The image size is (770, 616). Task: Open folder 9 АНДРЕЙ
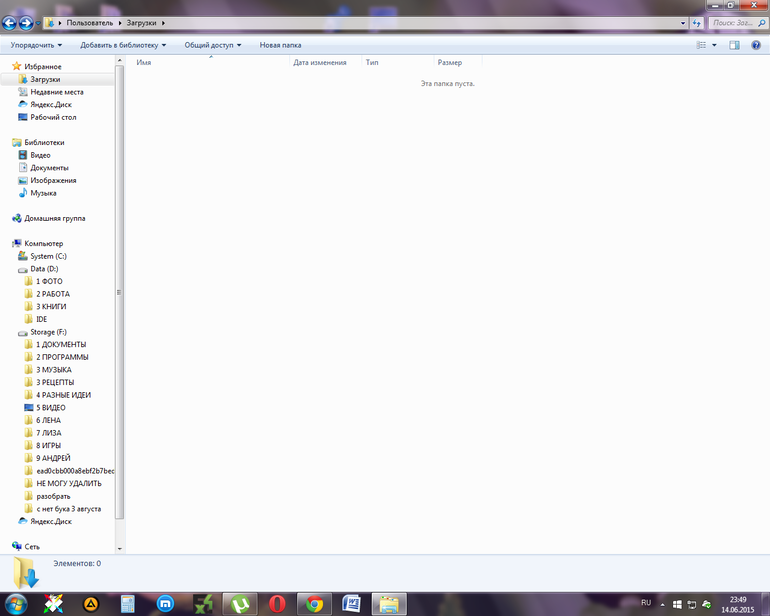click(x=53, y=458)
